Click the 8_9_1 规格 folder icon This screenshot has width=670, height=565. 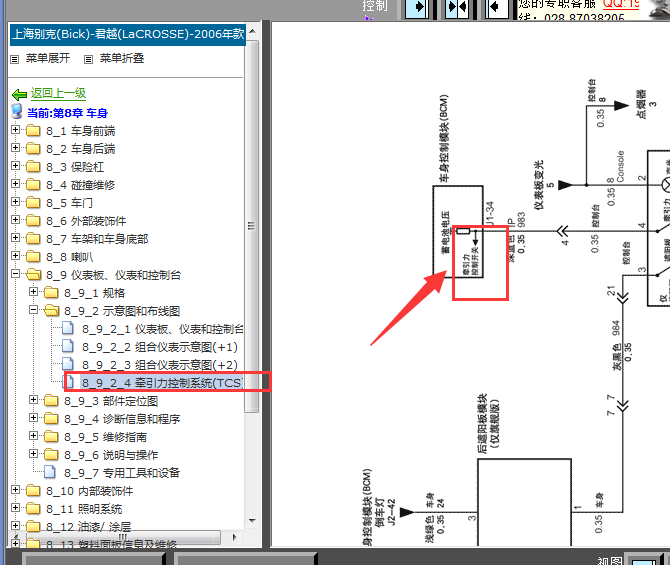pyautogui.click(x=51, y=292)
